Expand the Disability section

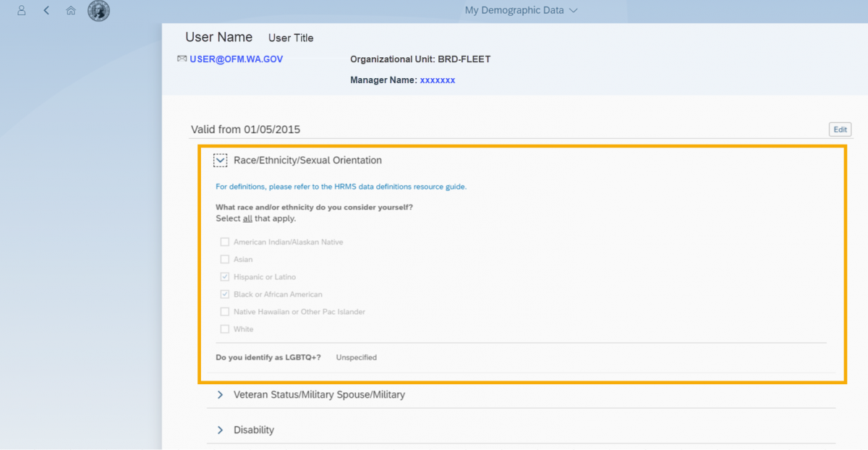[x=221, y=430]
